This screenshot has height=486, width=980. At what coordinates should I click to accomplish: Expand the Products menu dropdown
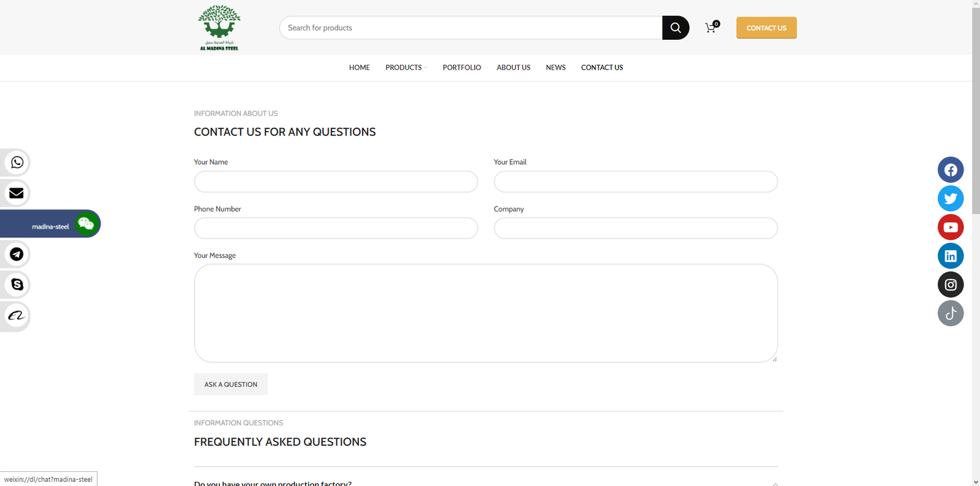(x=405, y=67)
